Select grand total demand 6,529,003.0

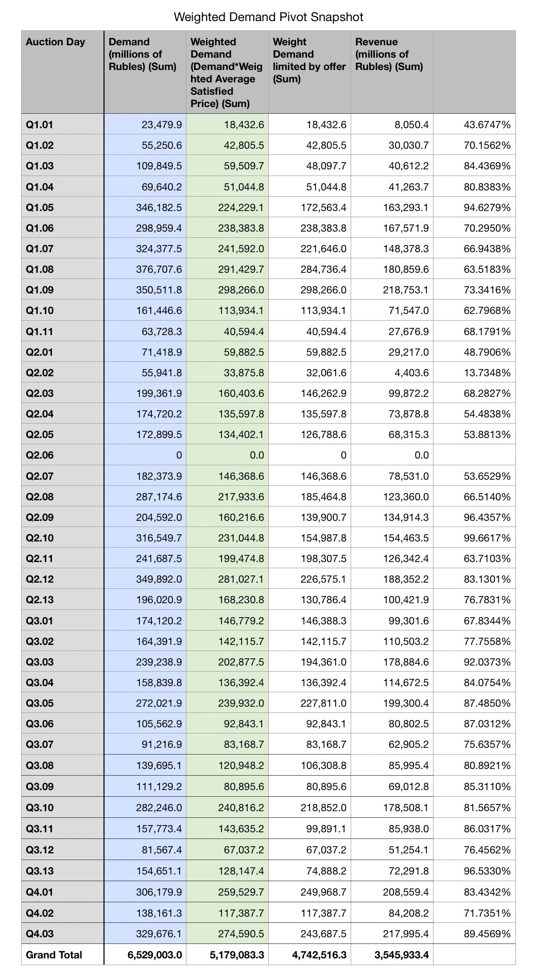pos(145,955)
